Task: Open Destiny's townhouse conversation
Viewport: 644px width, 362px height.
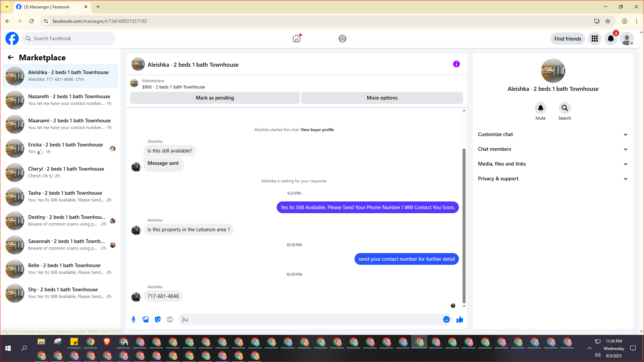Action: [x=60, y=221]
